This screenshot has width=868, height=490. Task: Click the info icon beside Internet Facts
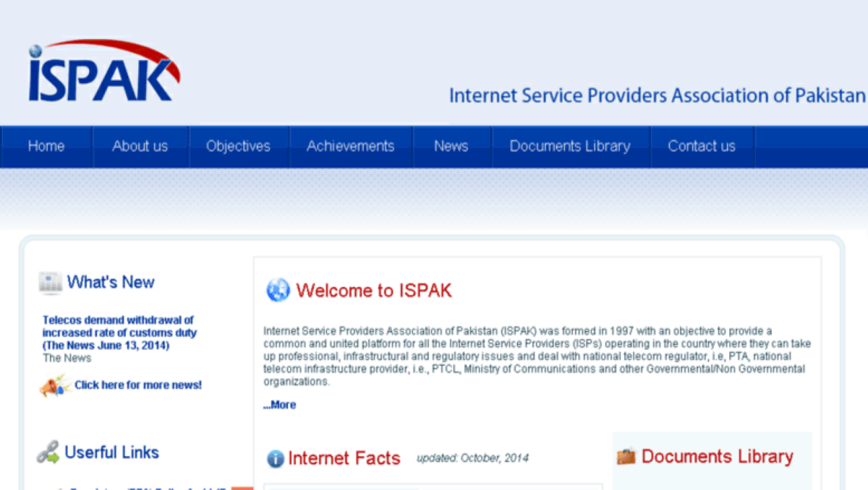tap(275, 458)
